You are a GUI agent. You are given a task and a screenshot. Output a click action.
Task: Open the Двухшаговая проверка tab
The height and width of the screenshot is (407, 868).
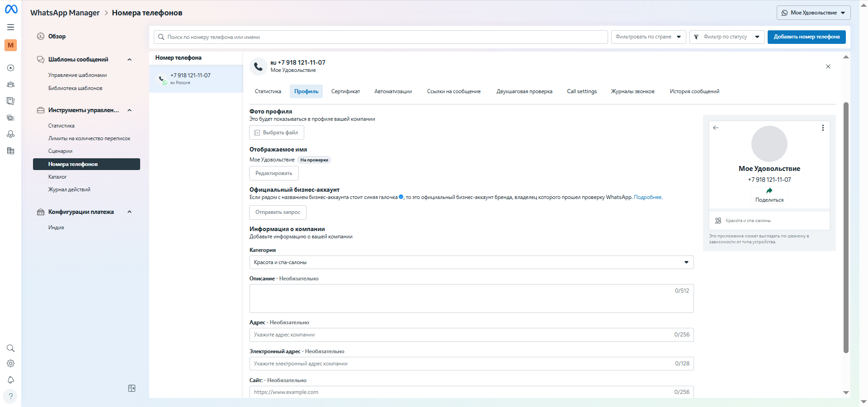tap(524, 91)
